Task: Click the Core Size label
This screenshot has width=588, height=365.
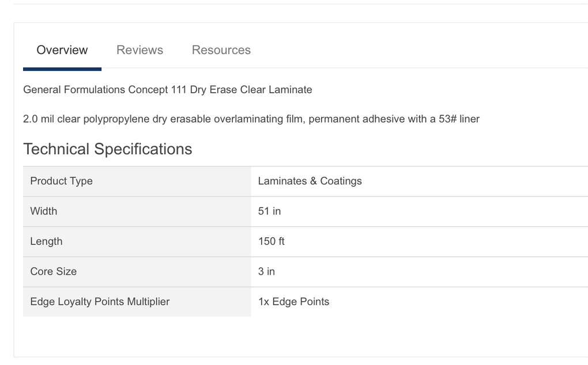Action: pos(53,272)
